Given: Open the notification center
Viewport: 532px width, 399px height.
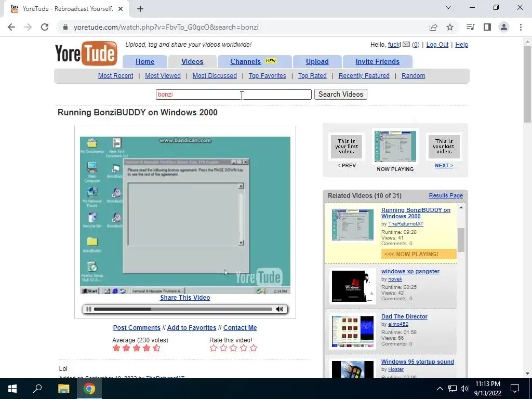Looking at the screenshot, I should (515, 389).
